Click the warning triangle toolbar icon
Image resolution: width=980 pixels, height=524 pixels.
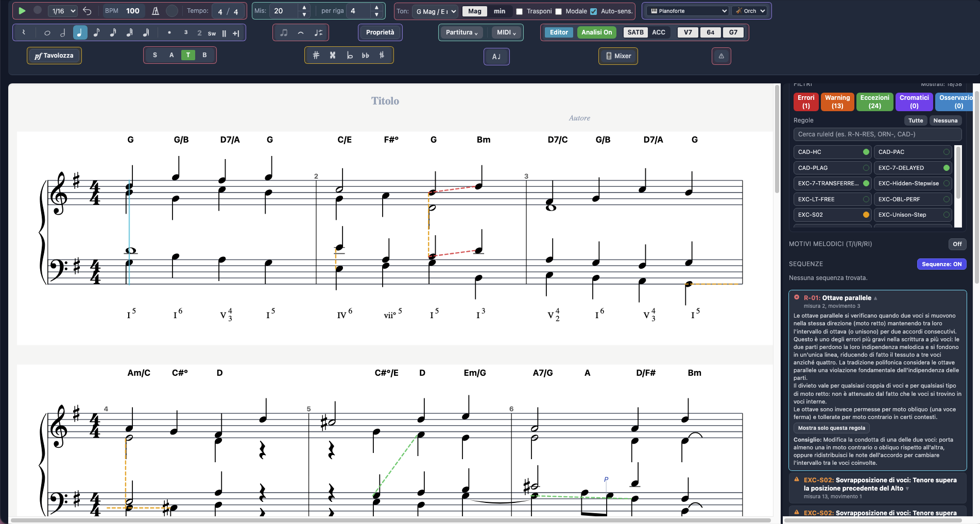click(x=721, y=56)
